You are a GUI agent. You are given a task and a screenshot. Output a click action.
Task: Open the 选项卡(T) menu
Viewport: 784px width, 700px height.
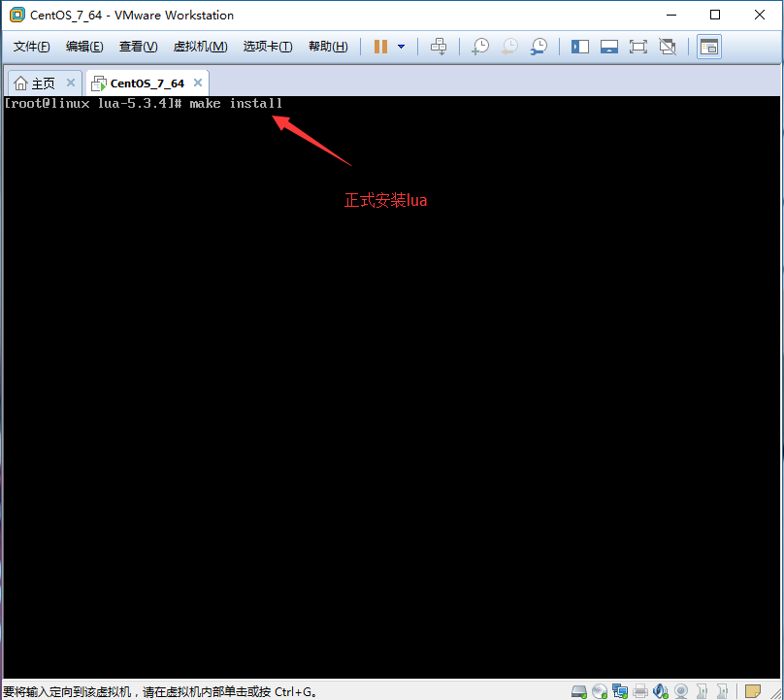[268, 47]
